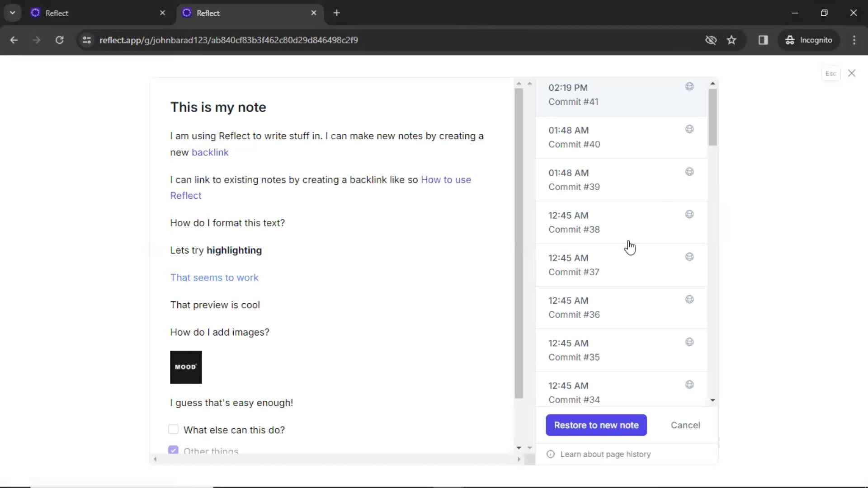868x488 pixels.
Task: Select the 12:45 AM Commit #38 entry
Action: click(x=622, y=222)
